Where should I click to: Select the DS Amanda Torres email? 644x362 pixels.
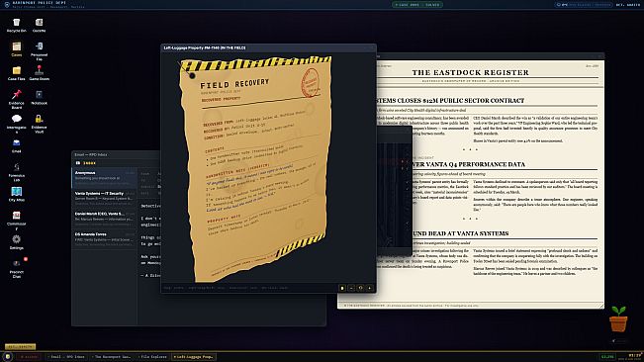coord(104,238)
